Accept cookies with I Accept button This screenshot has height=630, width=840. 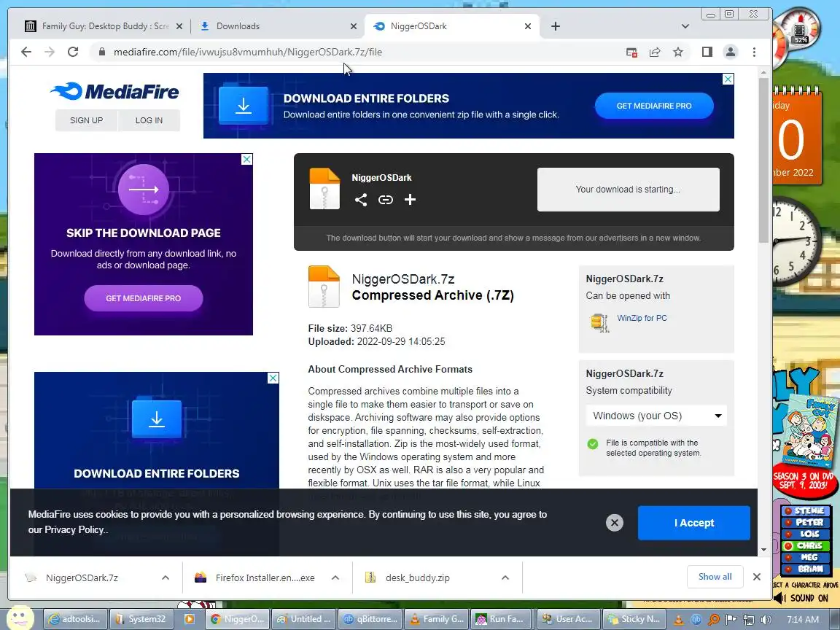[693, 523]
